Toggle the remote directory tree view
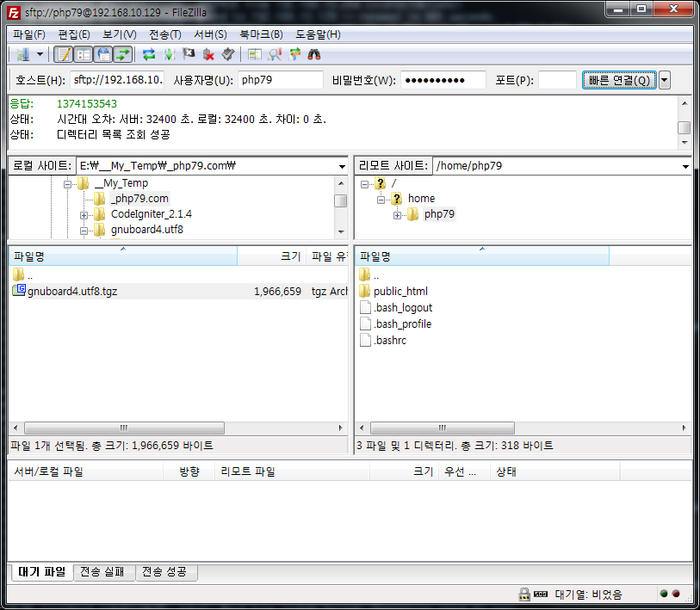Screen dimensions: 700x610 pos(104,54)
